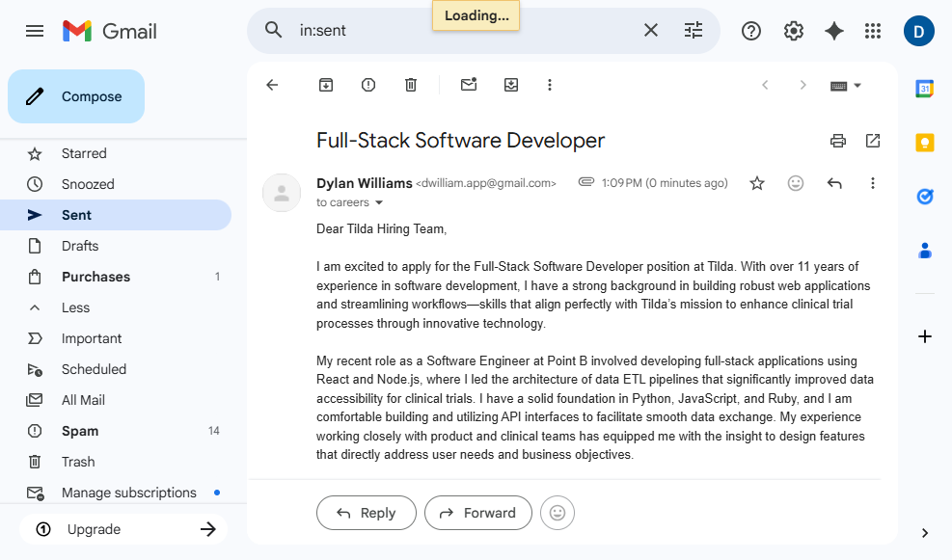The width and height of the screenshot is (952, 560).
Task: Star the message from Dylan Williams
Action: [757, 183]
